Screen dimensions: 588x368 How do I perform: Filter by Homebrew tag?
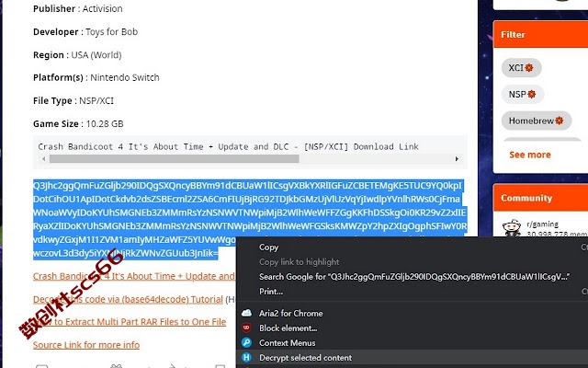(537, 121)
